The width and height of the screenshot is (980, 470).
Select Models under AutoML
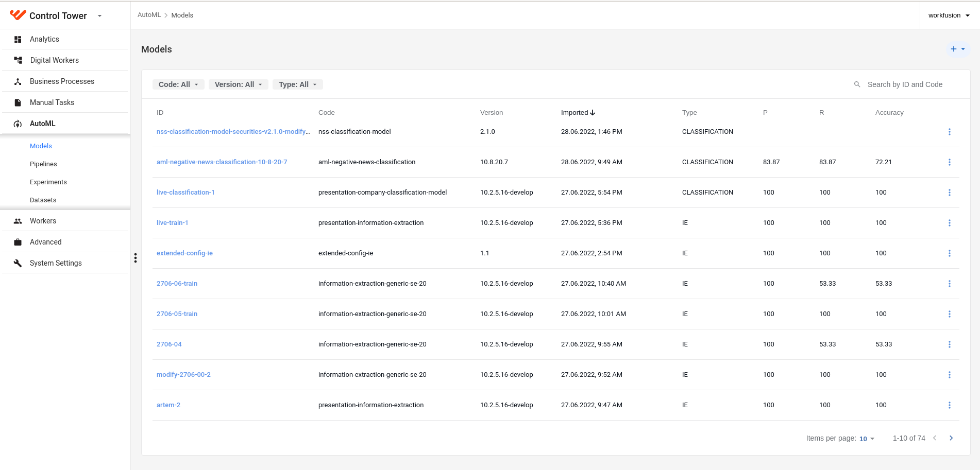[41, 146]
